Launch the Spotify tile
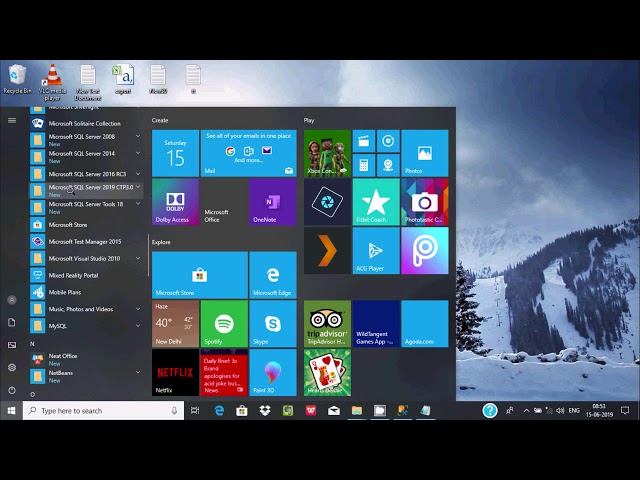 [x=224, y=323]
